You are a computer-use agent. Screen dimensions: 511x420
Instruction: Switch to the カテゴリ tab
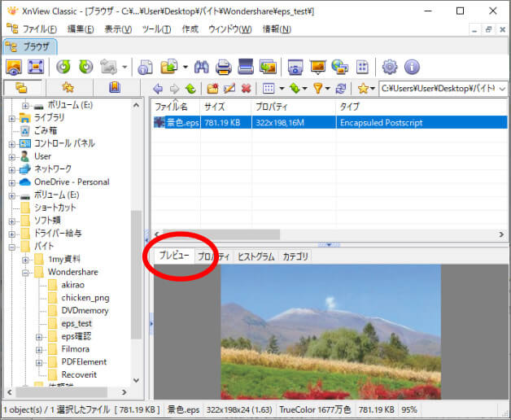tap(295, 256)
